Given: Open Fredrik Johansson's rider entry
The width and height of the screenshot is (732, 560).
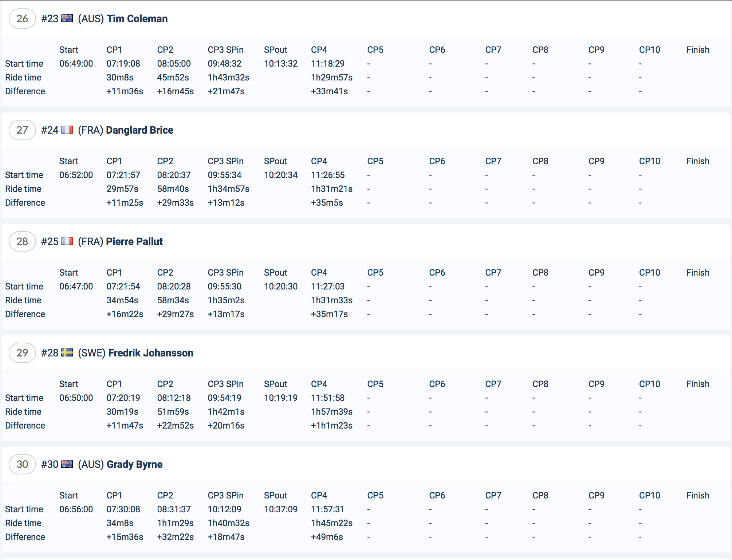Looking at the screenshot, I should pos(150,353).
